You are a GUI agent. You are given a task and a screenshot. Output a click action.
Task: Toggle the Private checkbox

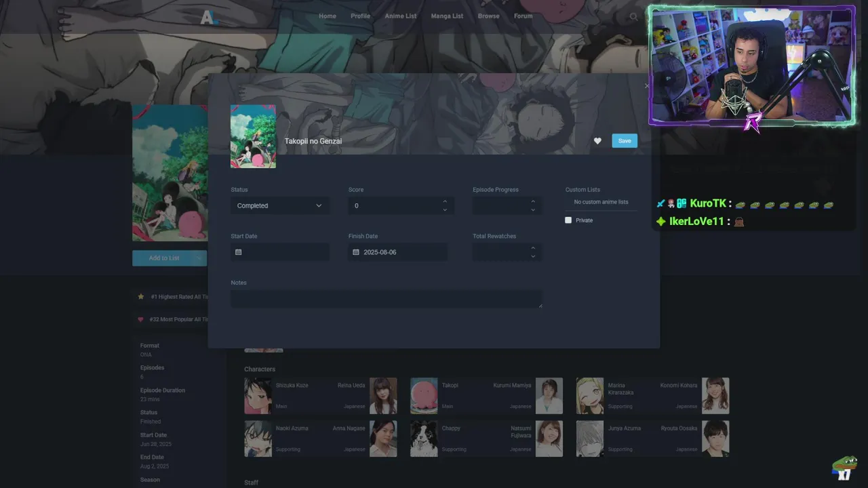point(568,220)
